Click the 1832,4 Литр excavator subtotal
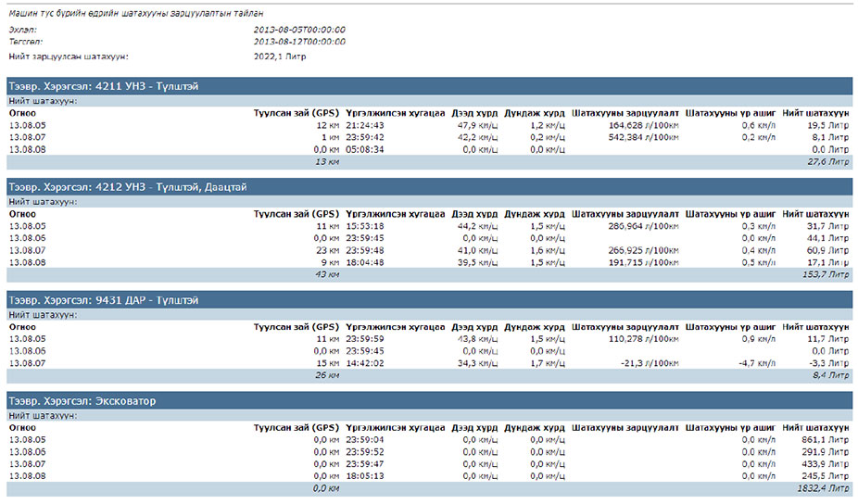 (823, 487)
